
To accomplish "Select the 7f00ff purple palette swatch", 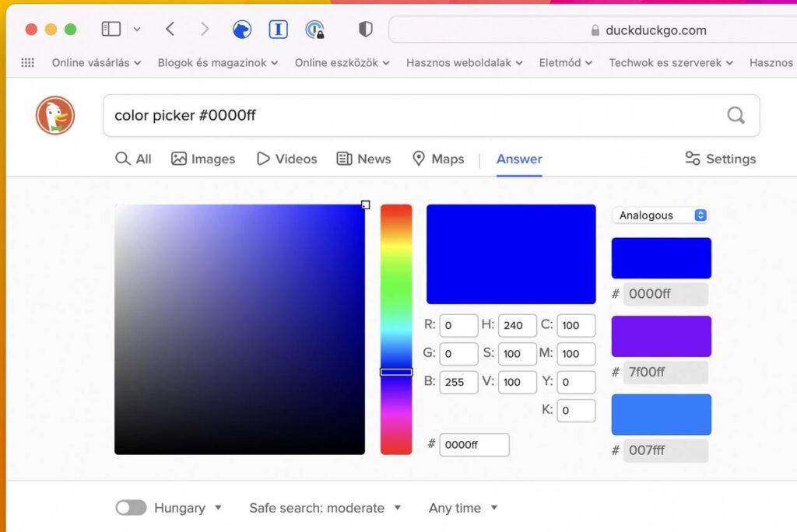I will [x=662, y=336].
